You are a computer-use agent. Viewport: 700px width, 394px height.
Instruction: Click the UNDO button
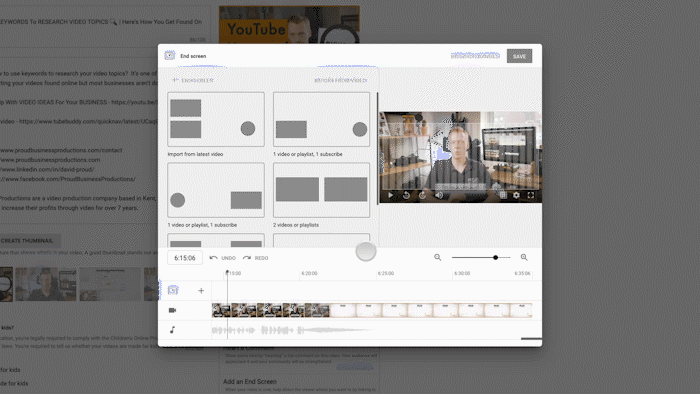[x=223, y=258]
